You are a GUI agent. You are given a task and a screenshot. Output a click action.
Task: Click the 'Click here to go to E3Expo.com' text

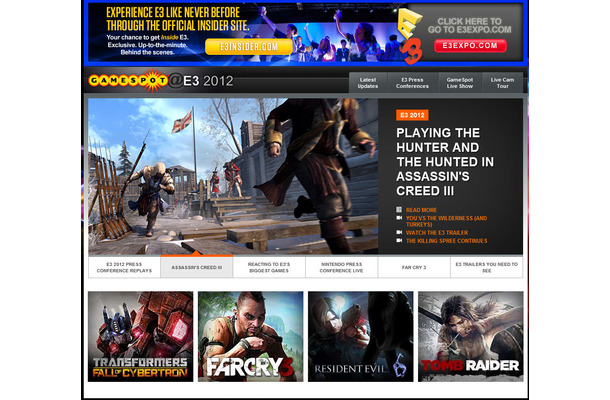click(470, 26)
